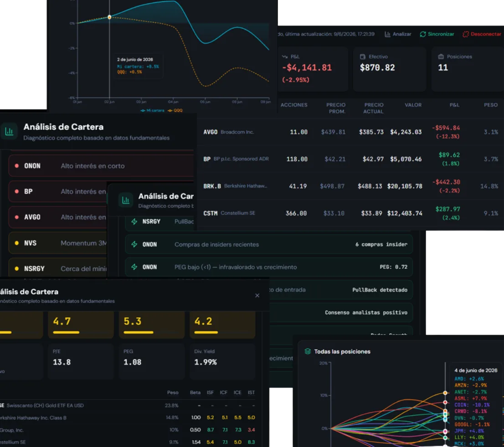The image size is (504, 447).
Task: Click the Div. Yield 1.99% metric card
Action: [222, 361]
